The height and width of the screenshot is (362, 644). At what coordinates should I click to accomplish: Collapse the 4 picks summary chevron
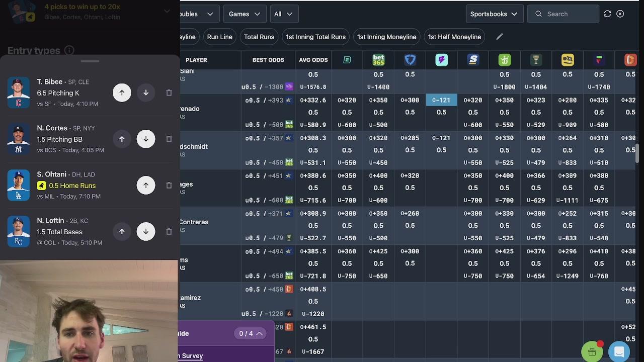pos(167,11)
